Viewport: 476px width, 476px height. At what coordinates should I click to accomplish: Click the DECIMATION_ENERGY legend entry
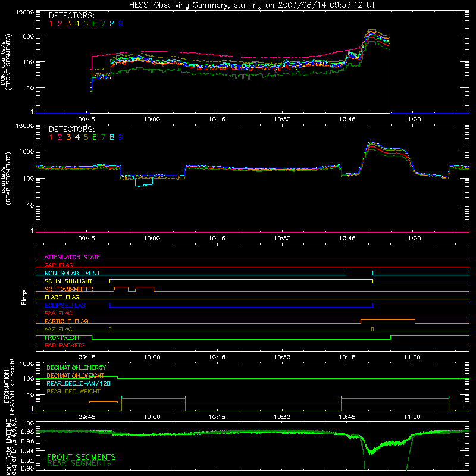point(76,368)
